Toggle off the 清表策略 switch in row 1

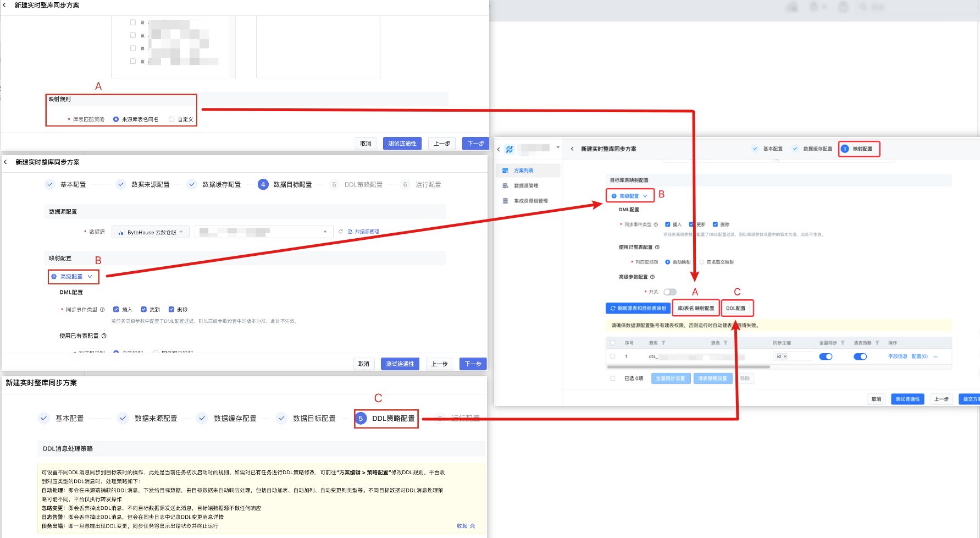(860, 356)
